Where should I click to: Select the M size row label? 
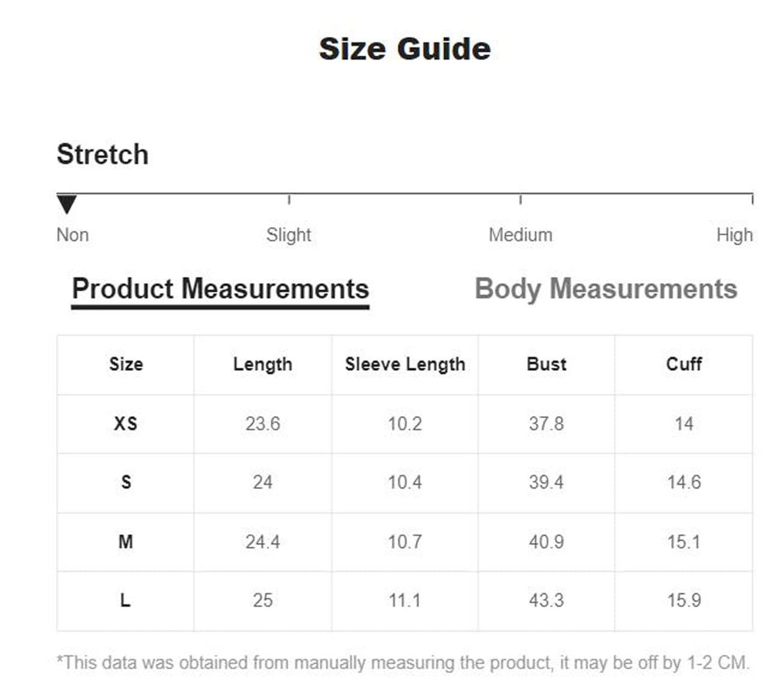point(126,542)
